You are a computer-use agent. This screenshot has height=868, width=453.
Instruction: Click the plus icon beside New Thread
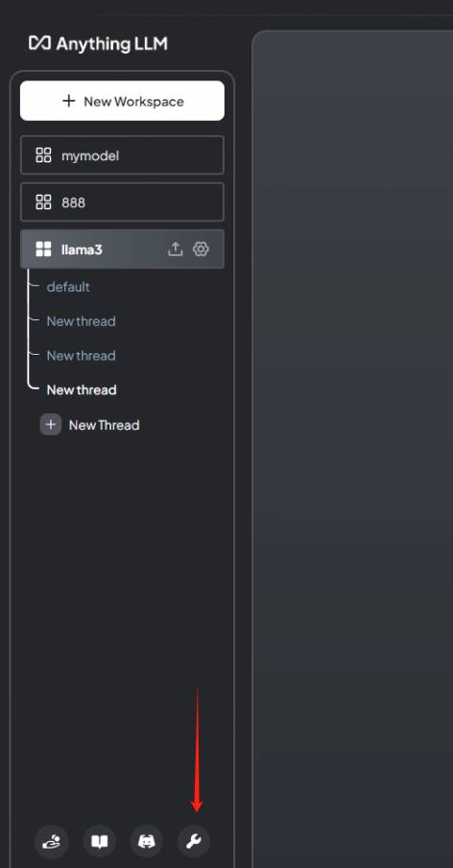point(51,425)
